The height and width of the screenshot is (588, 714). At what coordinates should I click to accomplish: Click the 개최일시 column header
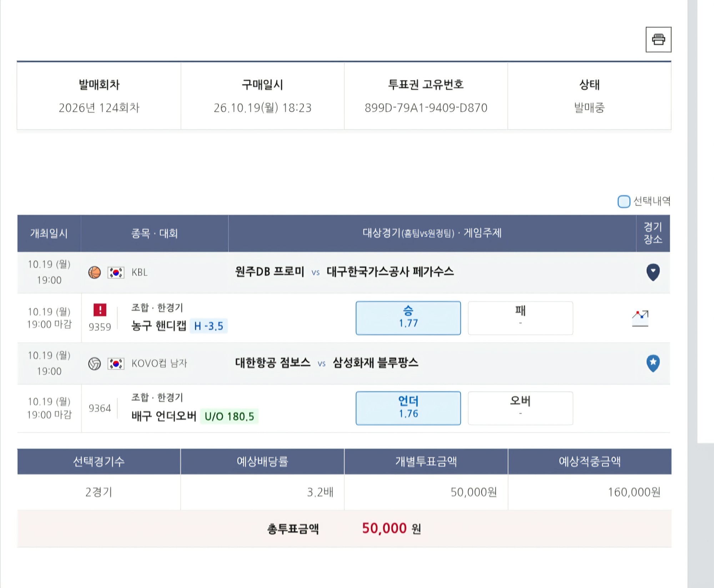click(49, 233)
